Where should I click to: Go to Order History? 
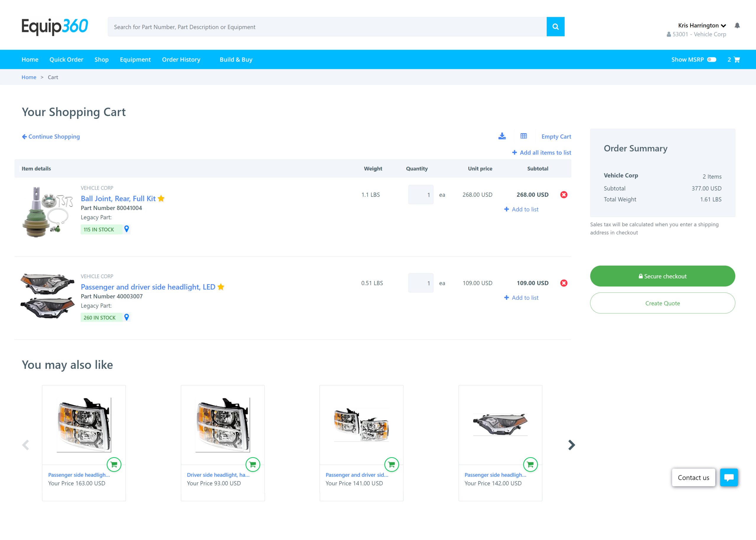(181, 59)
